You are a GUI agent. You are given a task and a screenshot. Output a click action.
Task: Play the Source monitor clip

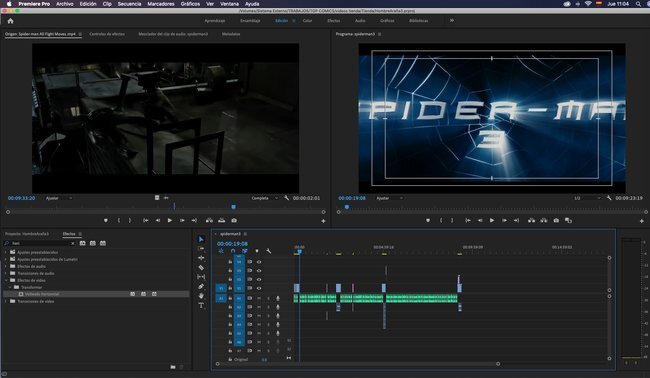170,220
